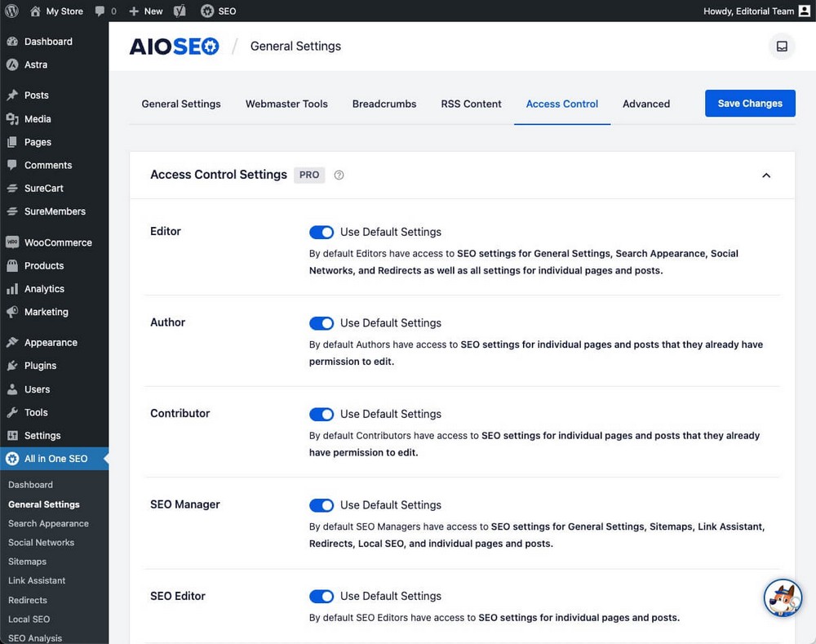The width and height of the screenshot is (816, 644).
Task: Open the Breadcrumbs tab
Action: tap(384, 104)
